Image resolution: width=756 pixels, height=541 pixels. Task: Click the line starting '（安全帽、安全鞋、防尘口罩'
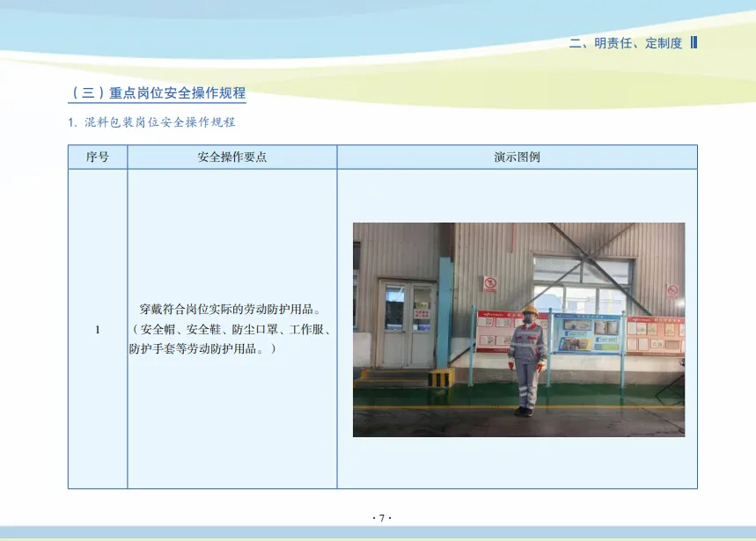tap(231, 330)
